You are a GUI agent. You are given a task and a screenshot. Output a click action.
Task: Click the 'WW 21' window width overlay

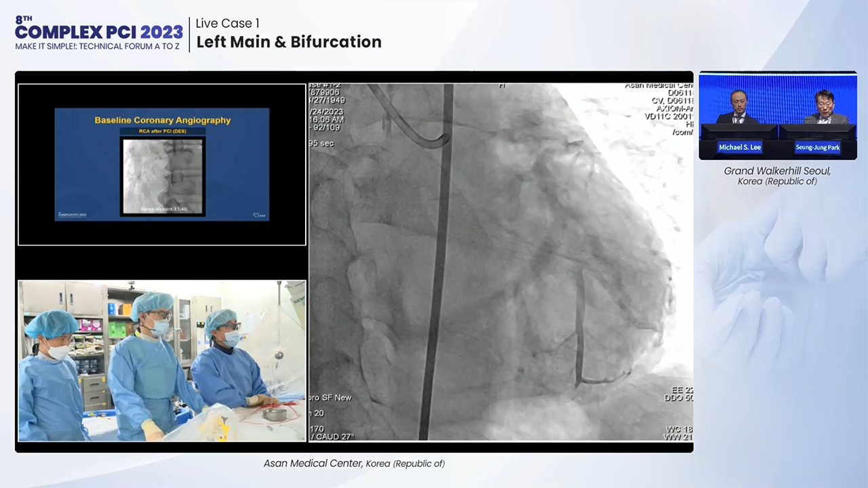[678, 437]
